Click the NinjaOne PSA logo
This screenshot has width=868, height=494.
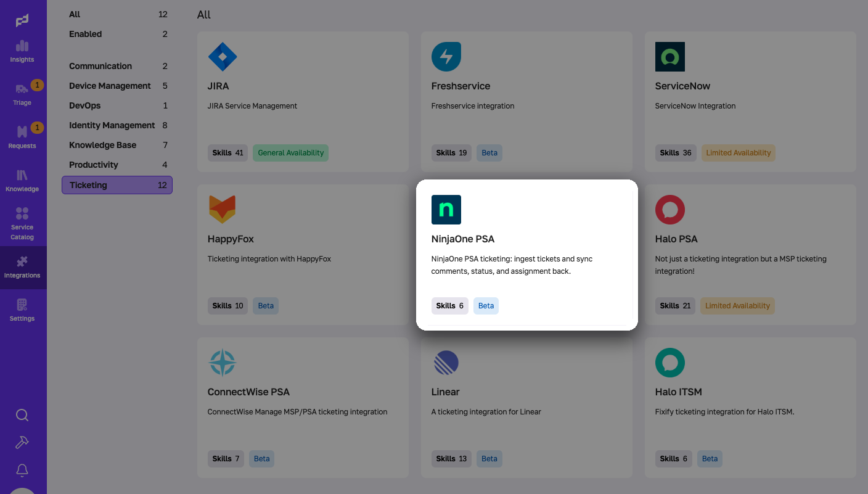click(446, 210)
